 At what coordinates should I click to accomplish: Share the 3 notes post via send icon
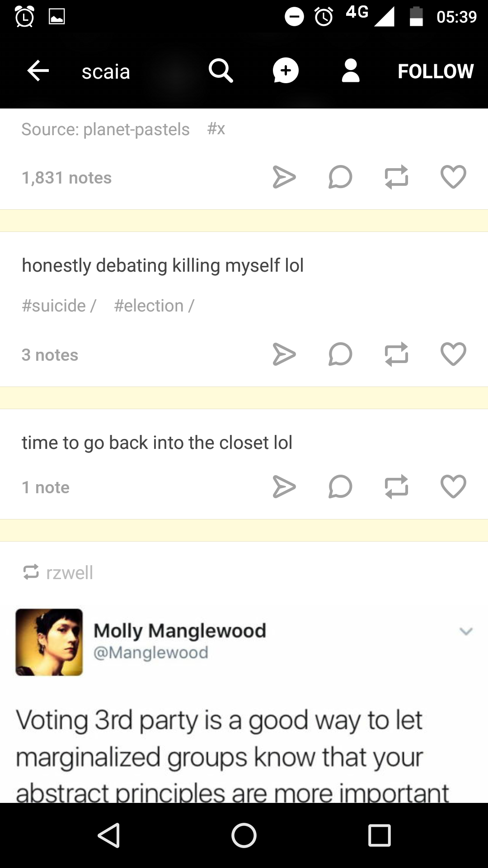[284, 354]
